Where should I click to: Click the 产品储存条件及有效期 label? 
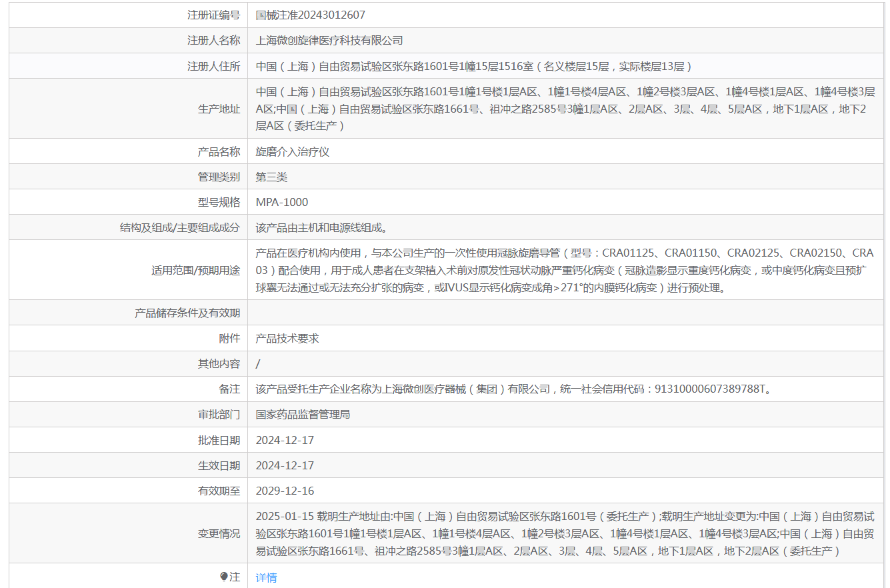(187, 313)
